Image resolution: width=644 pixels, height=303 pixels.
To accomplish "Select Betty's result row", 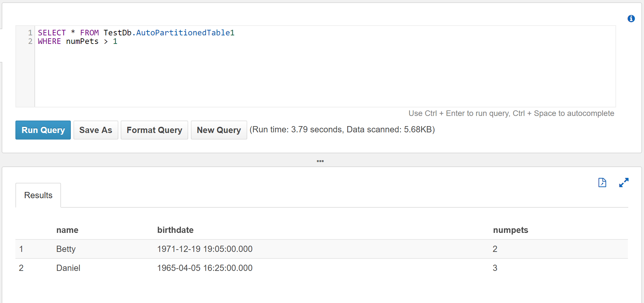I will [x=197, y=249].
